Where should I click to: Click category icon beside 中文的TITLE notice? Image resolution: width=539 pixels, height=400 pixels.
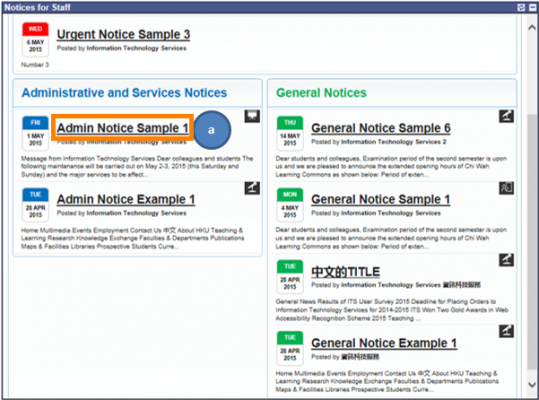[x=506, y=260]
